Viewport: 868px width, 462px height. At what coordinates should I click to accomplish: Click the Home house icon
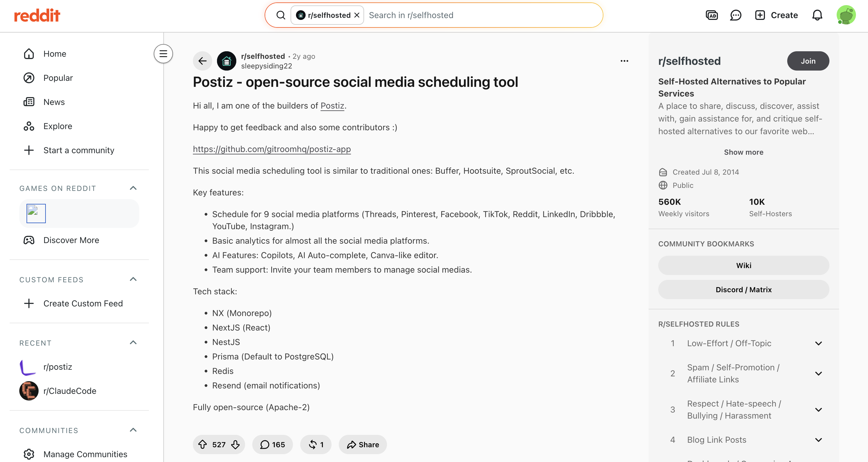click(29, 54)
